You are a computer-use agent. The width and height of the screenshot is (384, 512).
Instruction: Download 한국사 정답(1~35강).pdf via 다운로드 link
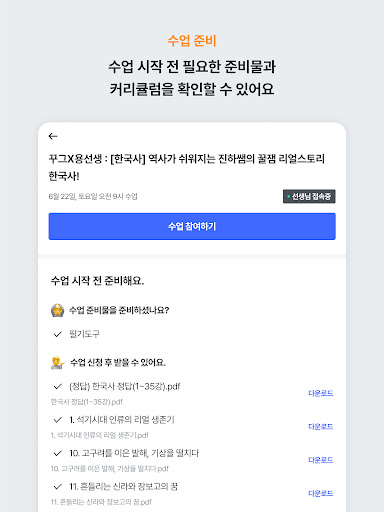point(320,393)
